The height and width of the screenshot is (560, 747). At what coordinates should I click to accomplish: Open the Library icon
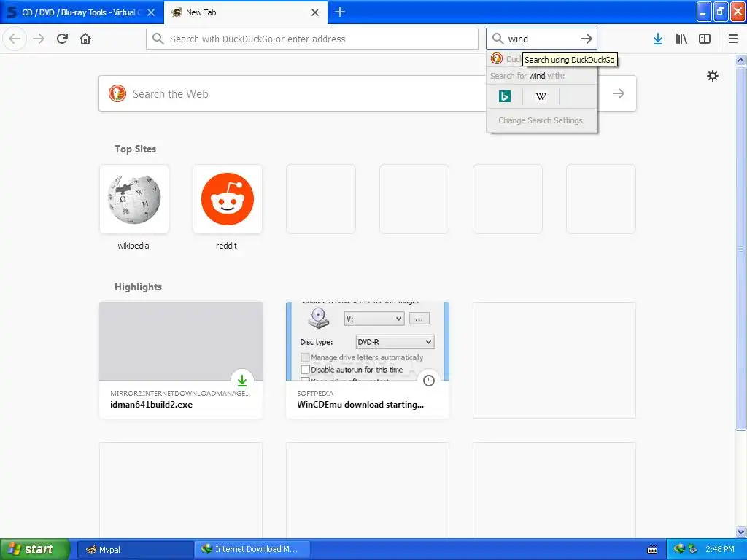(x=681, y=39)
